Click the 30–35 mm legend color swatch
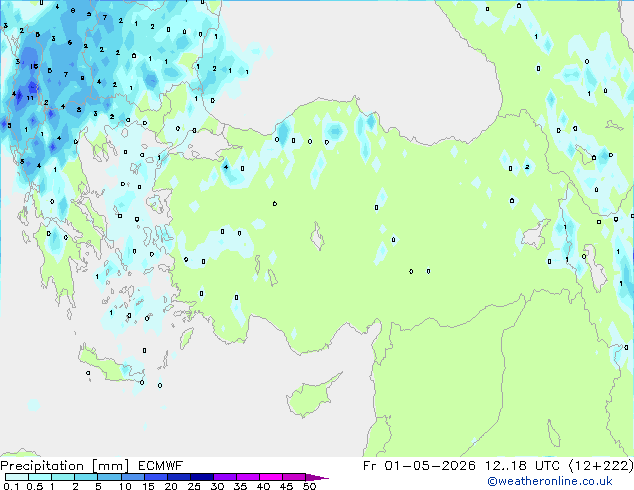This screenshot has width=634, height=490. point(224,477)
